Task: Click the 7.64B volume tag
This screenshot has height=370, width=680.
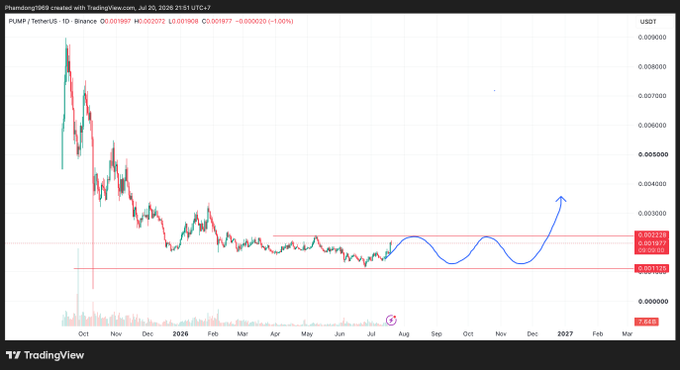Action: pyautogui.click(x=646, y=322)
